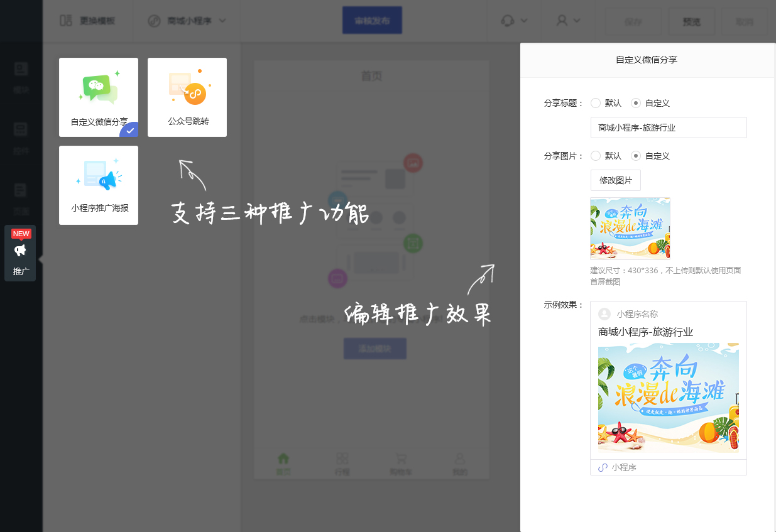This screenshot has height=532, width=776.
Task: Click the 更换模板 template icon
Action: coord(66,21)
